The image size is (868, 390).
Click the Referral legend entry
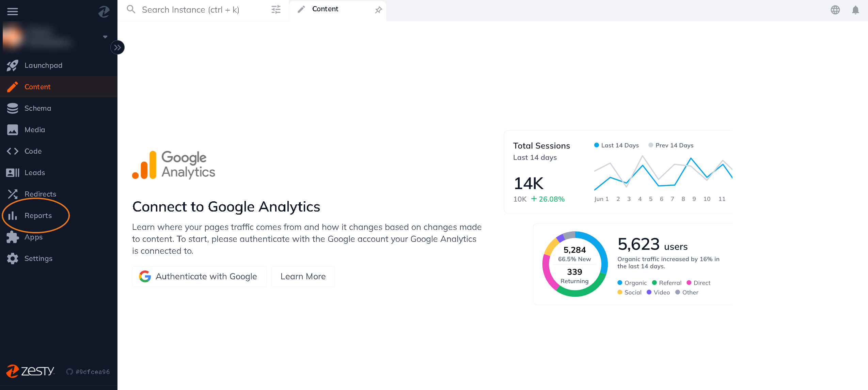(x=666, y=283)
